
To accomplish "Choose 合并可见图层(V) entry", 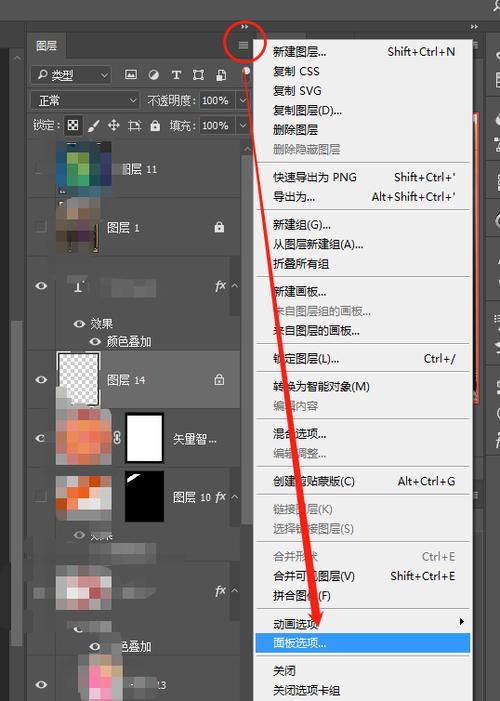I will [363, 576].
